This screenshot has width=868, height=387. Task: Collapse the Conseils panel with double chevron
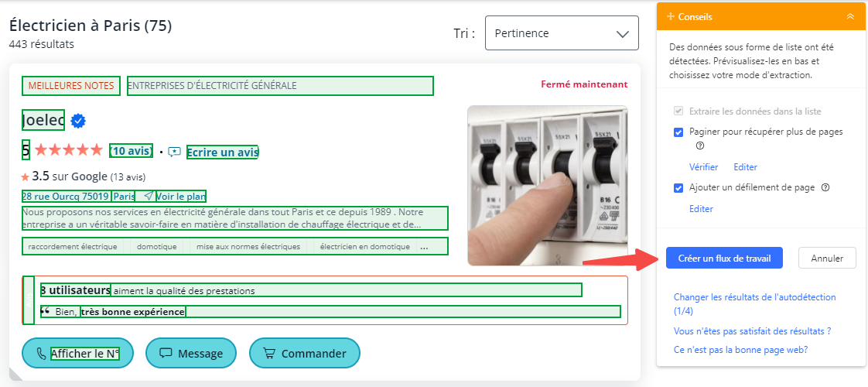[x=850, y=16]
